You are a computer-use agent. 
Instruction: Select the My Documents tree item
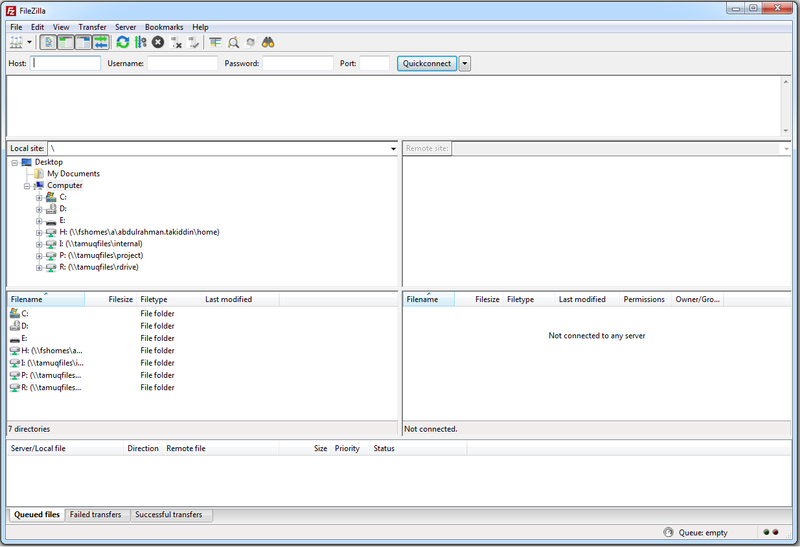click(x=73, y=174)
